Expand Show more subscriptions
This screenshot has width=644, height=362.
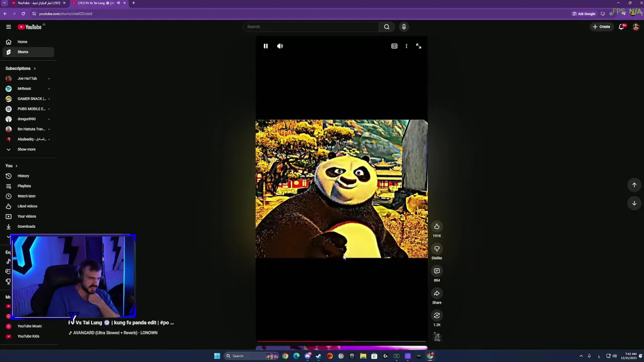(x=29, y=149)
